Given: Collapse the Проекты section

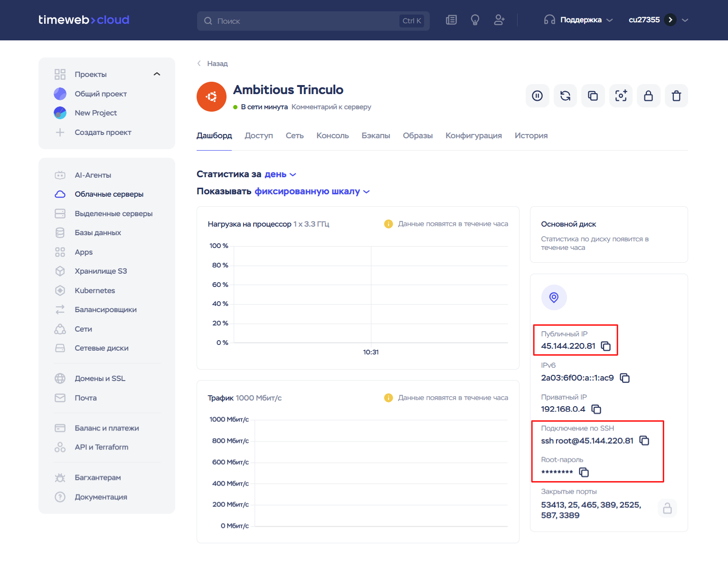Looking at the screenshot, I should coord(157,74).
